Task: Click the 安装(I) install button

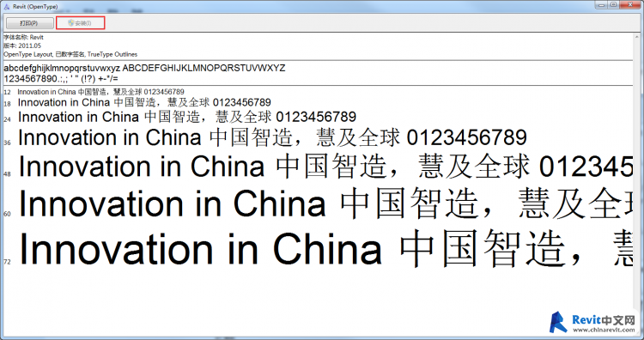Action: pos(81,23)
